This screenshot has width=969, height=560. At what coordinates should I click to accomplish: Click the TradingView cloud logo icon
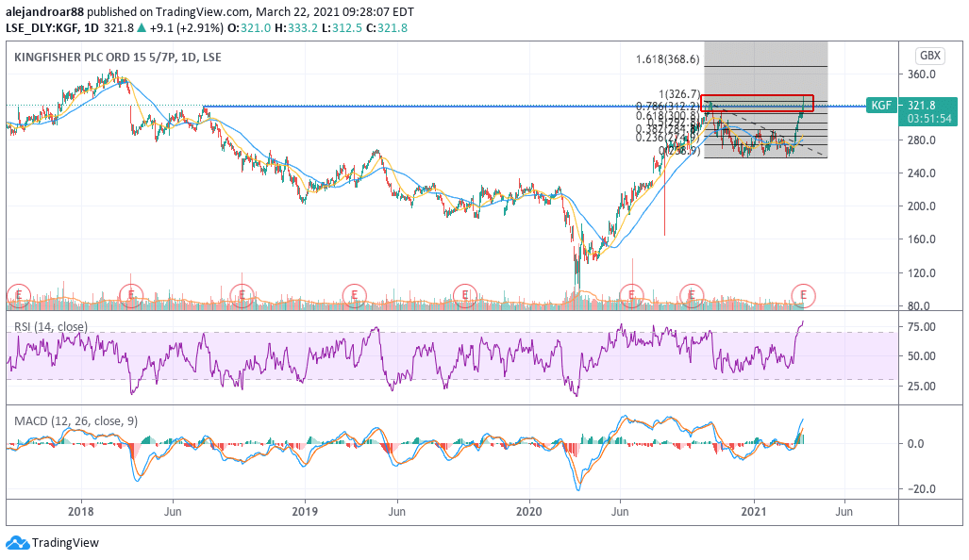(17, 543)
